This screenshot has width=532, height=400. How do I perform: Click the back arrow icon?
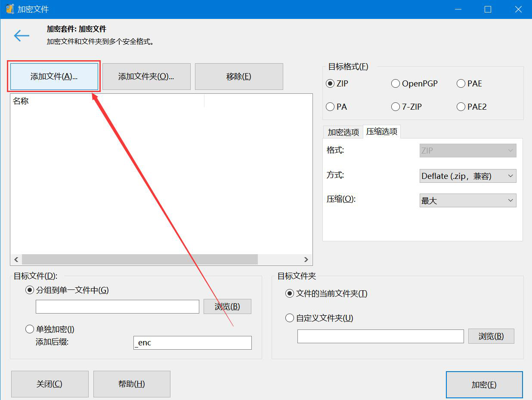pyautogui.click(x=22, y=36)
